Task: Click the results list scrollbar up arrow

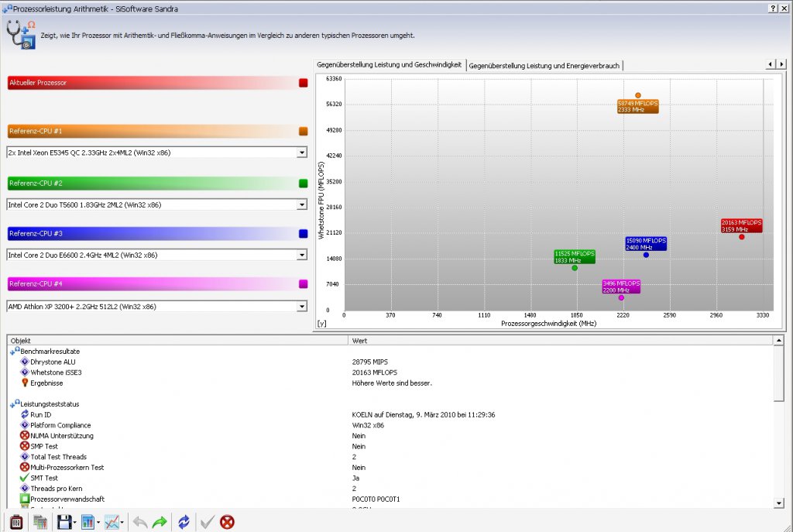Action: click(779, 340)
